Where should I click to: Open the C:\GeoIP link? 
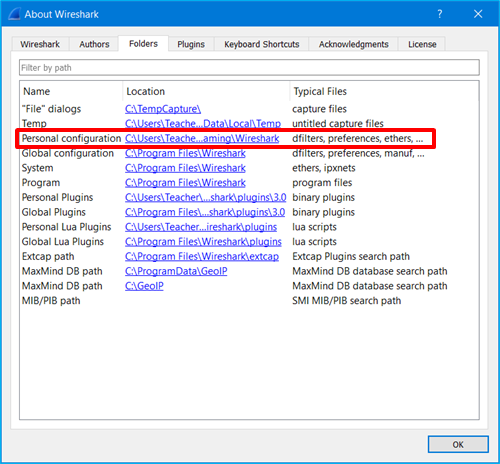144,286
